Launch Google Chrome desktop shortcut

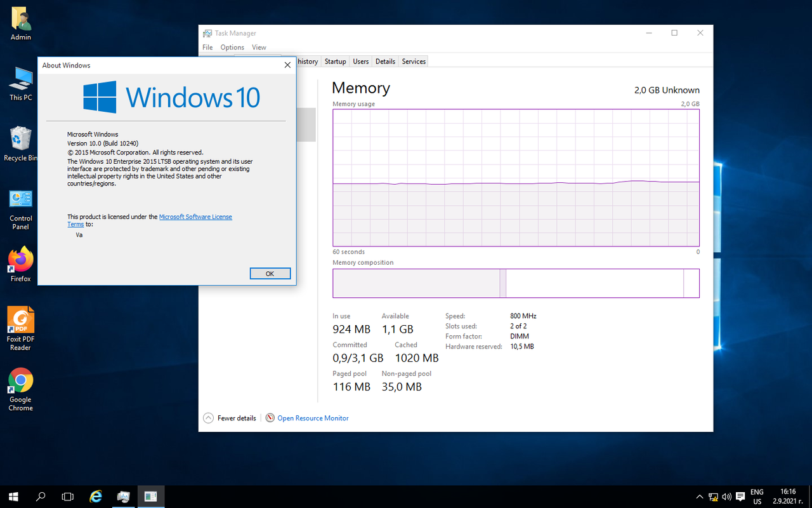(20, 389)
